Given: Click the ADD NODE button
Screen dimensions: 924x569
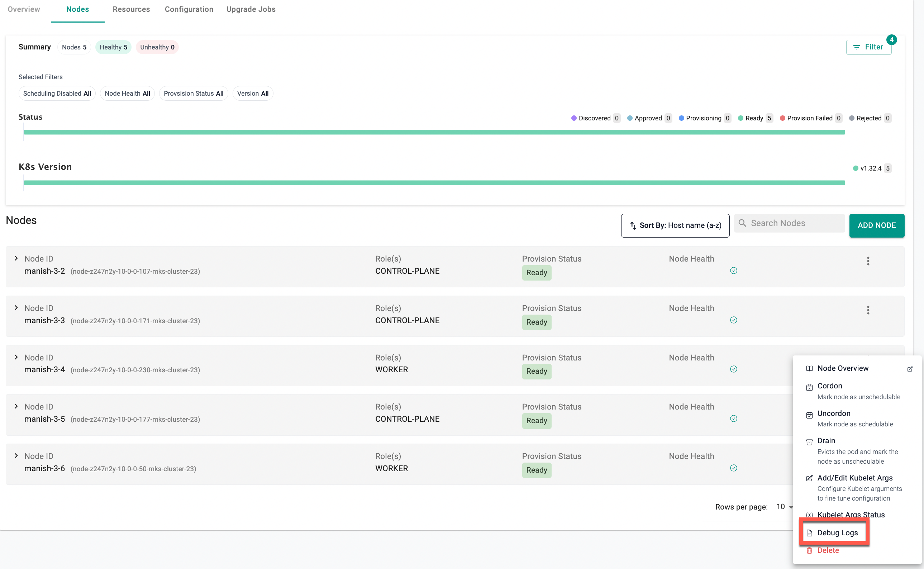Looking at the screenshot, I should point(876,225).
